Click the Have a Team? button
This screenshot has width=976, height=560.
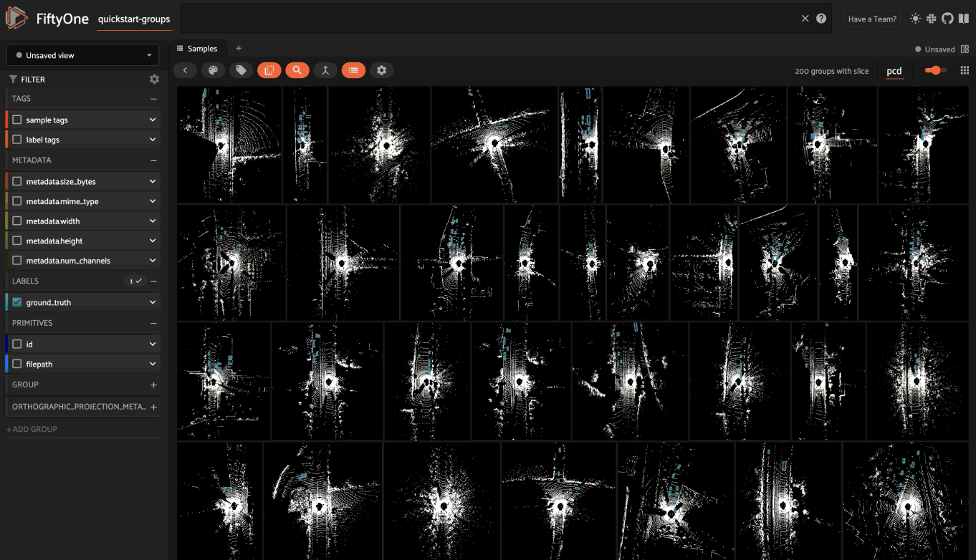click(872, 19)
